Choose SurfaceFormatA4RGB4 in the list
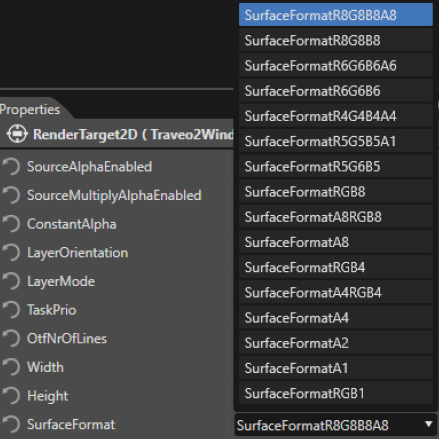The image size is (439, 439). (x=336, y=293)
